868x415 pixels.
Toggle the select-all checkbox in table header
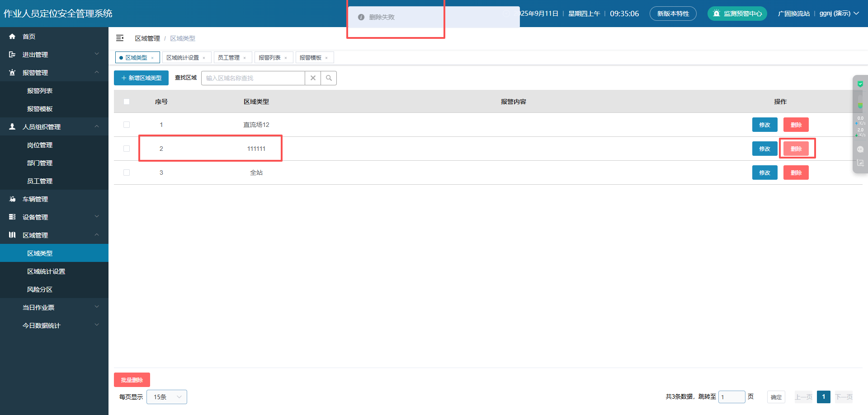pos(127,102)
